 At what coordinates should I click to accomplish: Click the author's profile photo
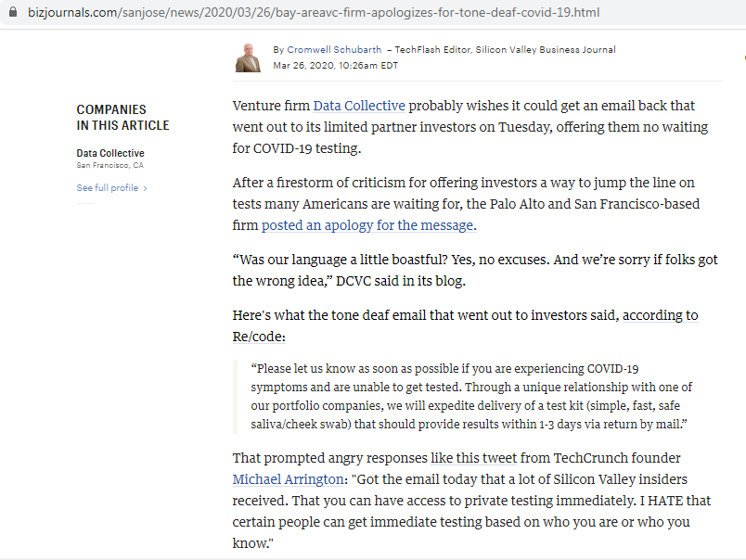tap(249, 57)
